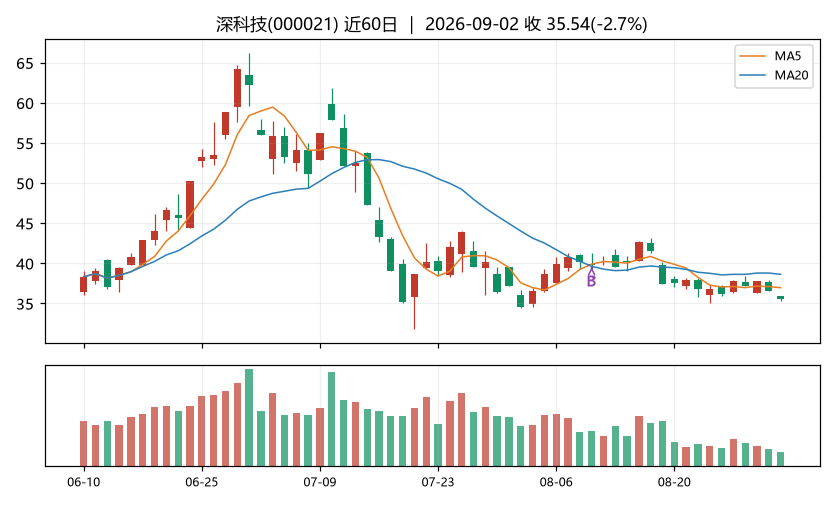Click the 60 price axis label

(25, 104)
